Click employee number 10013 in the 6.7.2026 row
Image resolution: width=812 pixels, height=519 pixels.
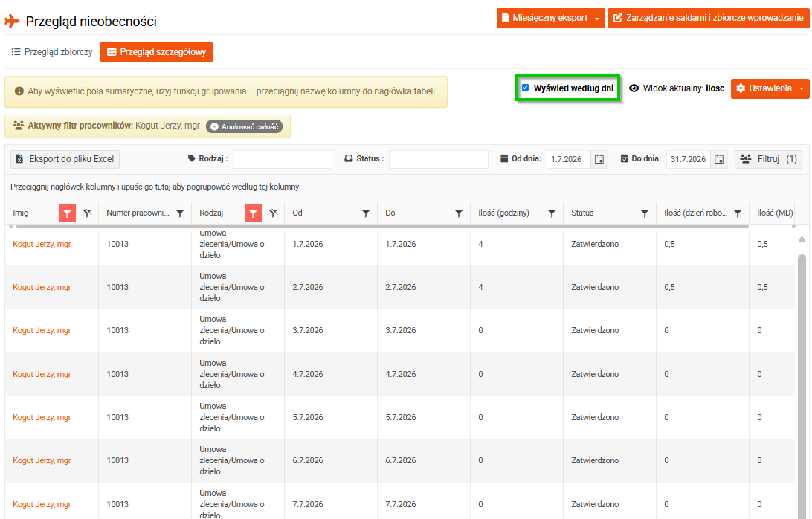pos(117,460)
